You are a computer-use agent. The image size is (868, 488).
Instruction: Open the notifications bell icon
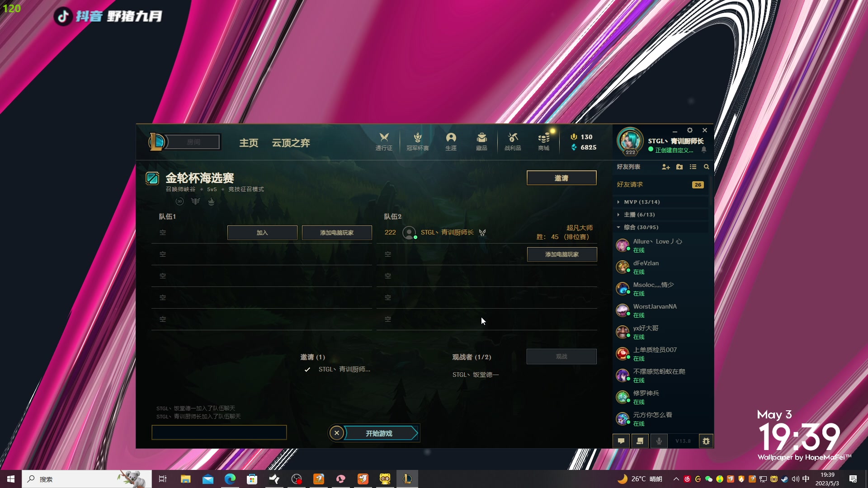[703, 150]
